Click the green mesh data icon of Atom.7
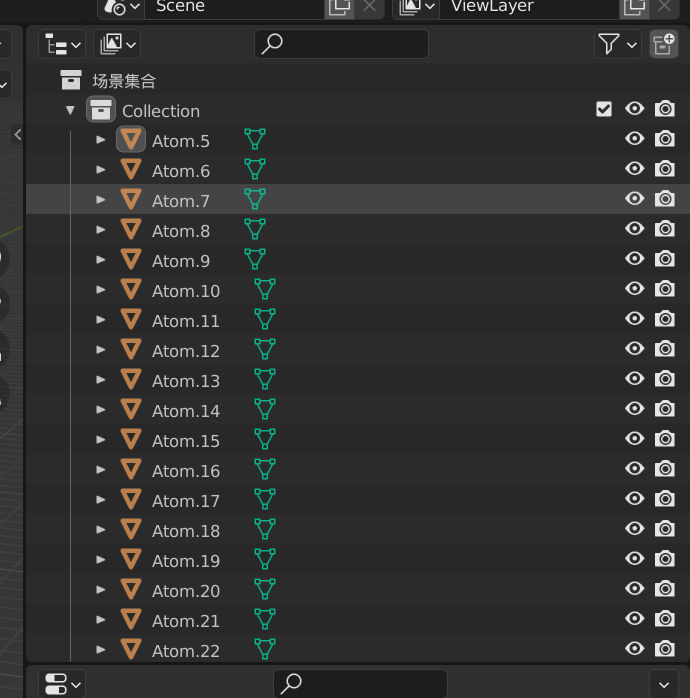Image resolution: width=690 pixels, height=698 pixels. [255, 199]
